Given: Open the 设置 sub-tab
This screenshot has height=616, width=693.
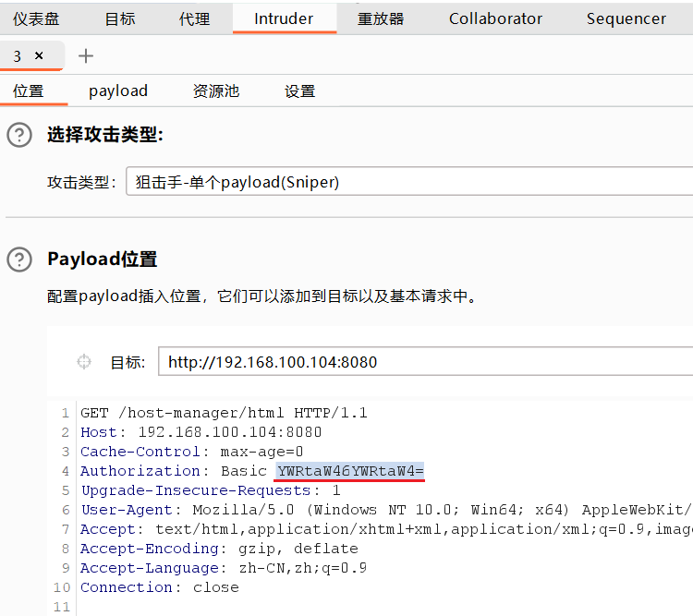Looking at the screenshot, I should (299, 91).
